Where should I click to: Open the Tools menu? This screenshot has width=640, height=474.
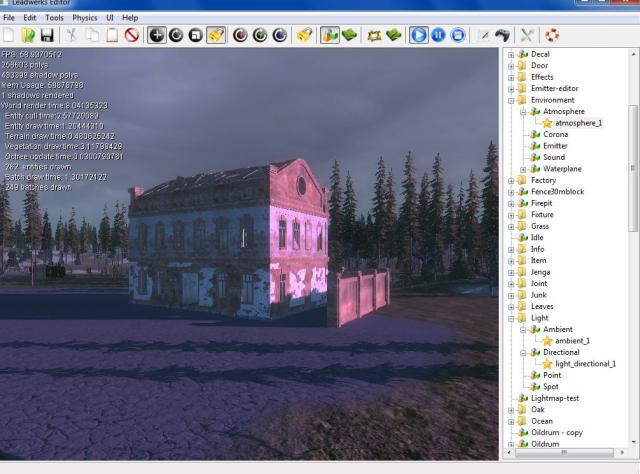point(54,18)
